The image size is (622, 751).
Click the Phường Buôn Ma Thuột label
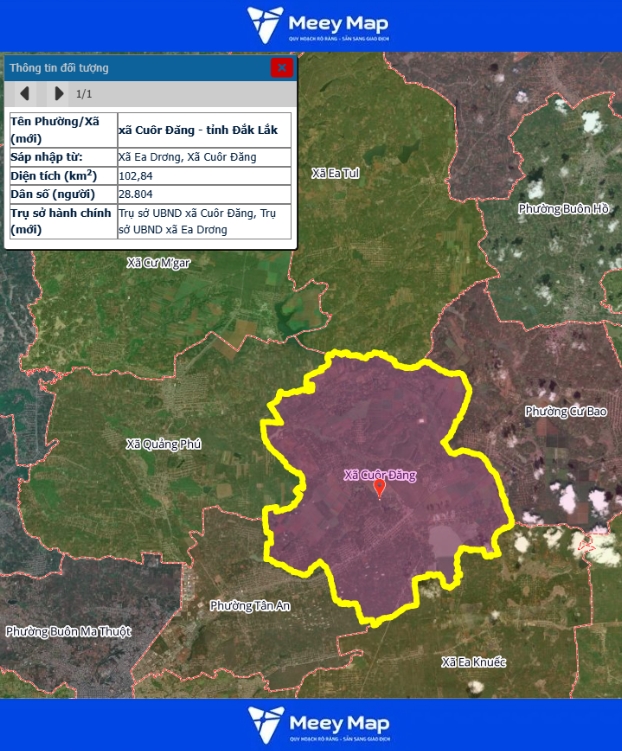(x=68, y=632)
